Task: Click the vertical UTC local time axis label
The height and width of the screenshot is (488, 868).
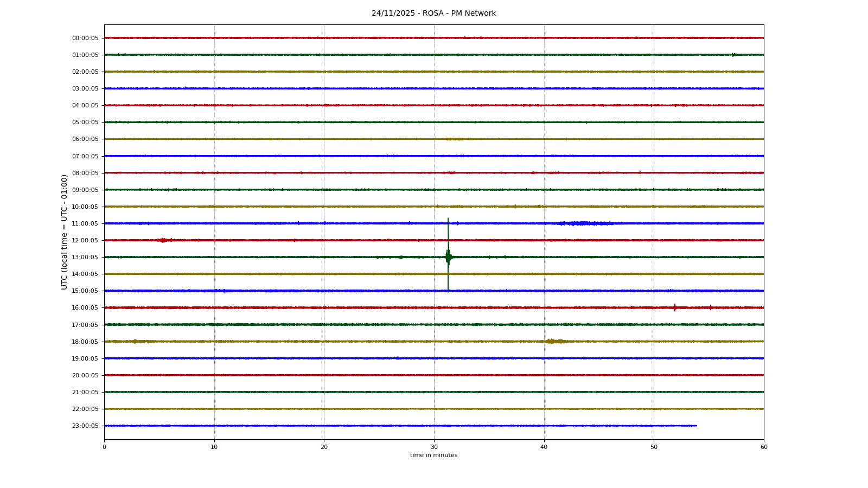Action: pyautogui.click(x=65, y=232)
